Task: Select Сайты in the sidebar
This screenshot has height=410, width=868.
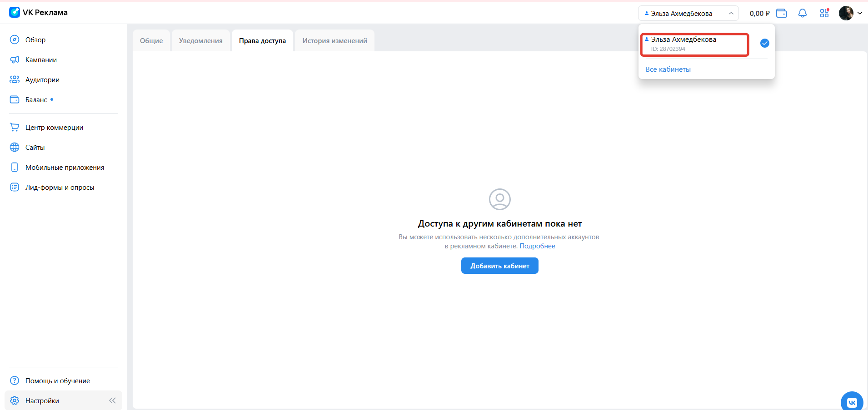Action: coord(35,147)
